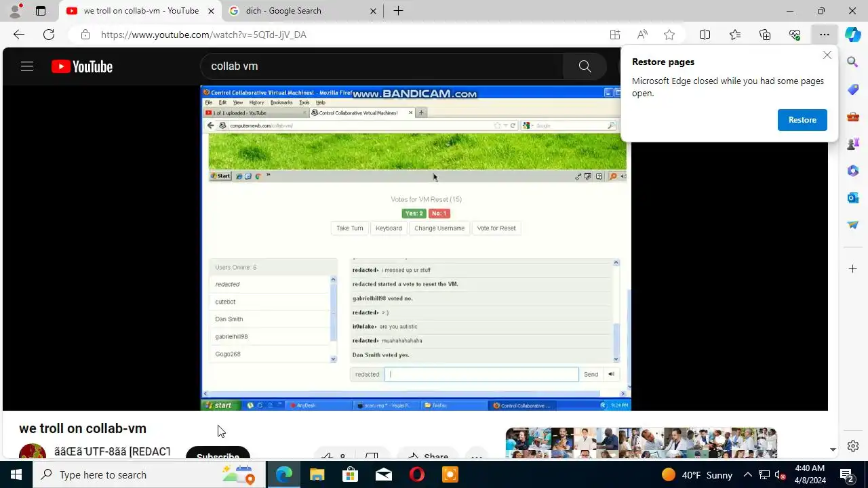868x488 pixels.
Task: Launch Copilot from the toolbar
Action: [x=853, y=35]
